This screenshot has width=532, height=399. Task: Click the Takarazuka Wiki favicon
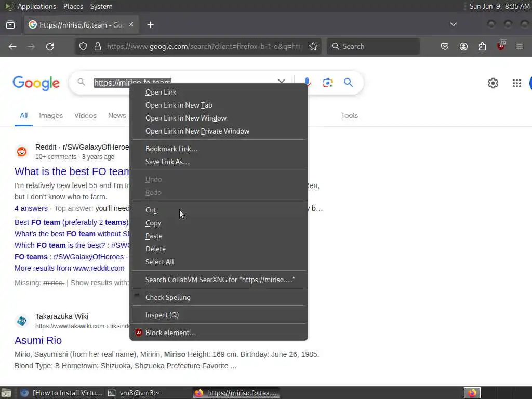pyautogui.click(x=22, y=321)
